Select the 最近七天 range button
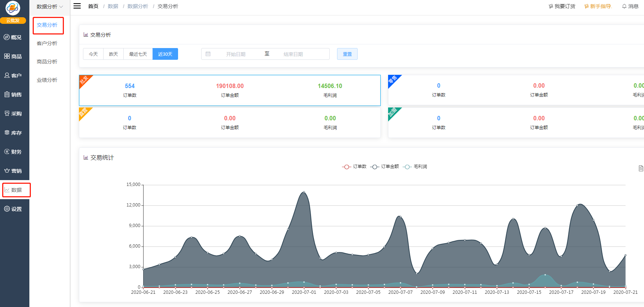The width and height of the screenshot is (644, 307). [x=138, y=54]
